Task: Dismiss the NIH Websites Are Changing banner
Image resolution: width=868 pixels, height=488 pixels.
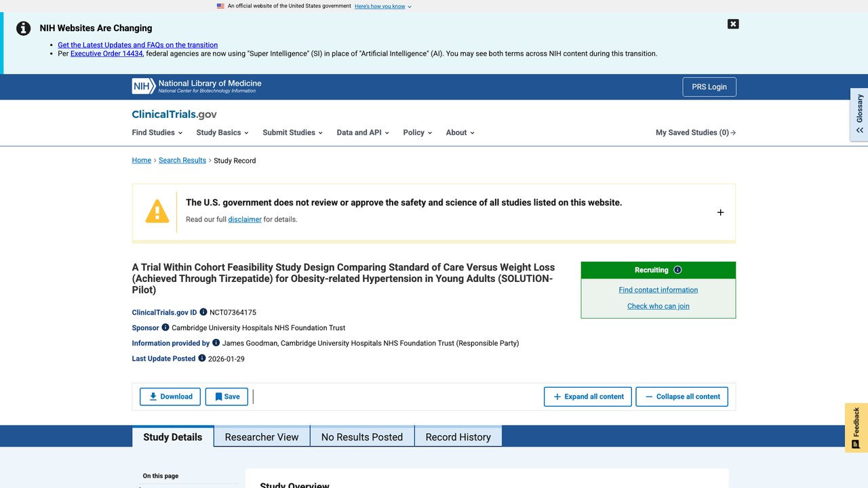Action: [733, 24]
